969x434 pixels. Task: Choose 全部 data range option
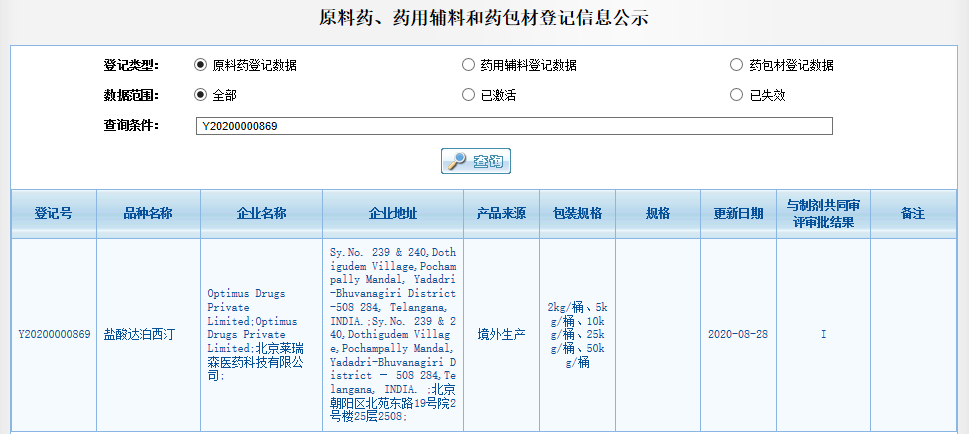pos(200,95)
